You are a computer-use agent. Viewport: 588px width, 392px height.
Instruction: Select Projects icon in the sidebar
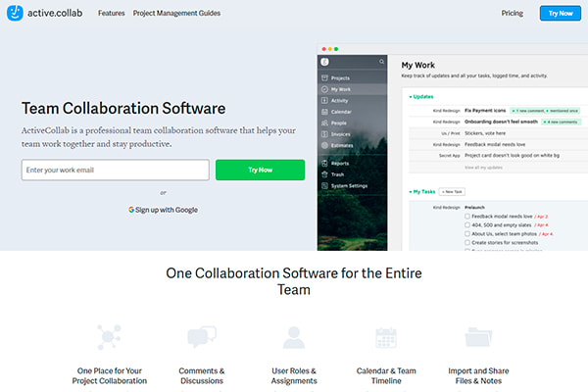[x=324, y=78]
